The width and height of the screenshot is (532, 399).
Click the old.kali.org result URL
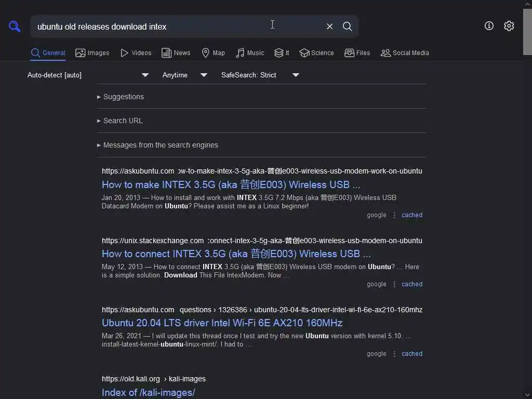[154, 379]
